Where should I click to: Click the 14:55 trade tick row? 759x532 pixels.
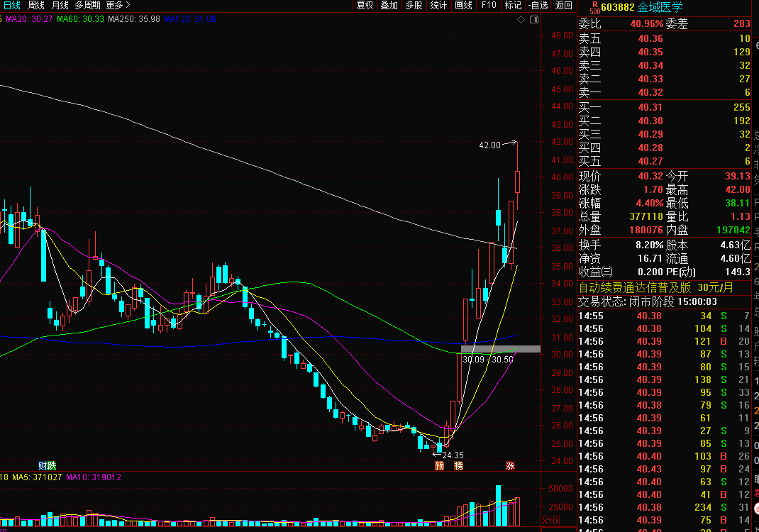pos(664,316)
